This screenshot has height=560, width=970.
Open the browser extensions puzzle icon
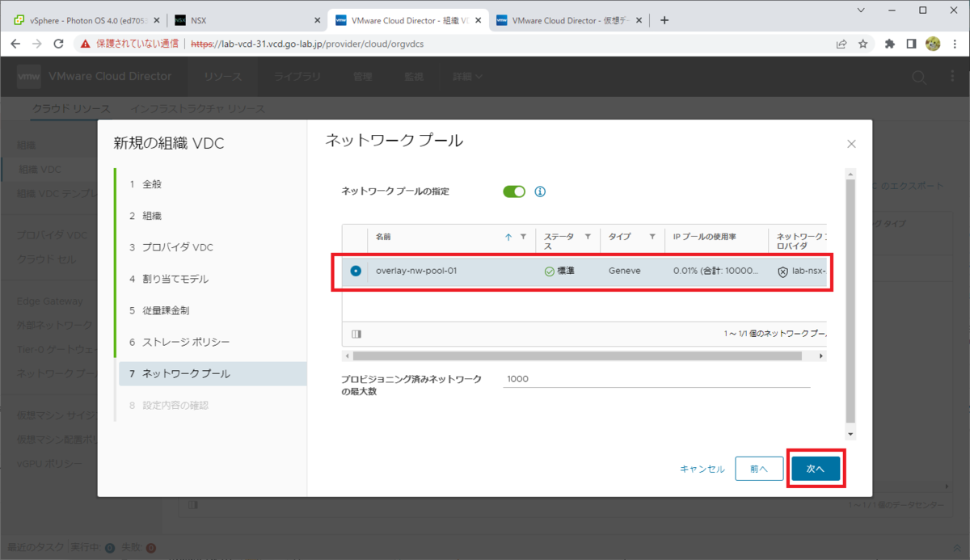(890, 44)
